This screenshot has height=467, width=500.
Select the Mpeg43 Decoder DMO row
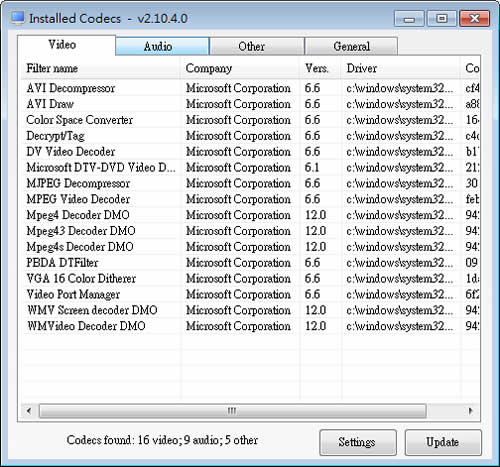(250, 231)
